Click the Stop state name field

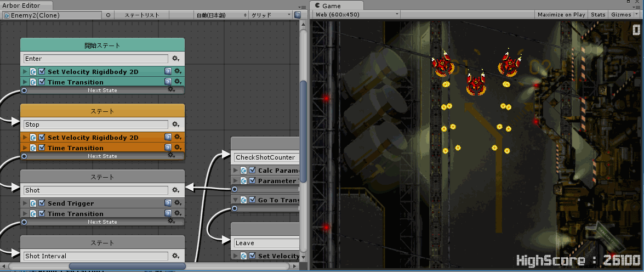coord(96,124)
